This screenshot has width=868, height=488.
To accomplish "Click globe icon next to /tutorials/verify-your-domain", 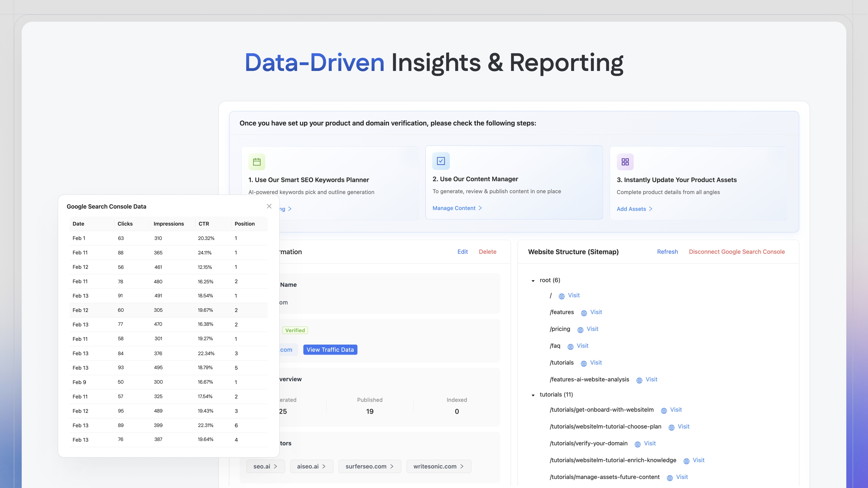I will [637, 444].
